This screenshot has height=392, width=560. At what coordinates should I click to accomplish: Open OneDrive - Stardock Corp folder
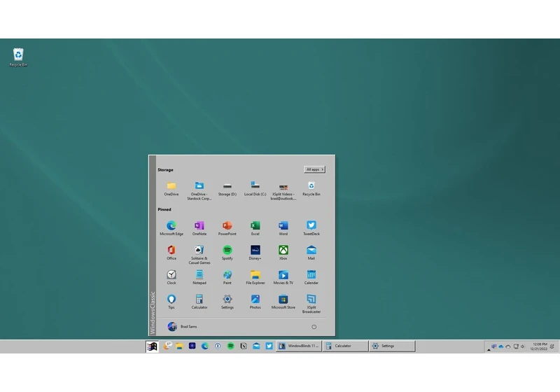point(199,190)
